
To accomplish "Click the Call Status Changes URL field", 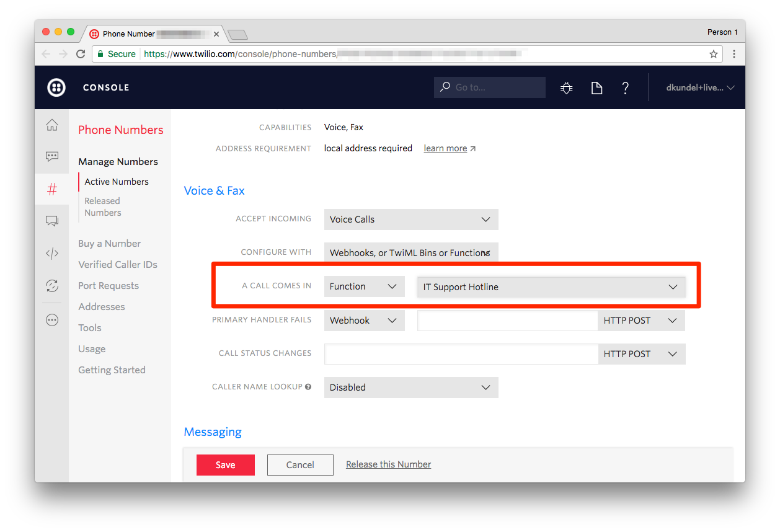I will (461, 354).
